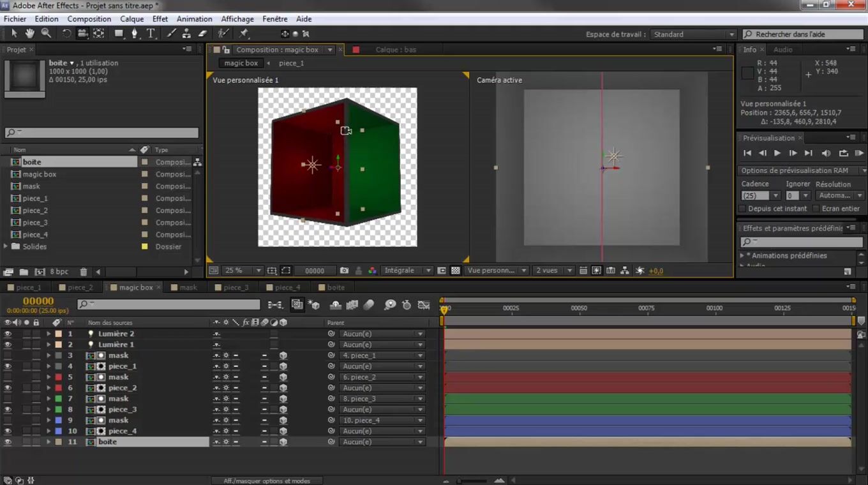Enable the Ecran entier checkbox
Image resolution: width=868 pixels, height=485 pixels.
coord(816,209)
